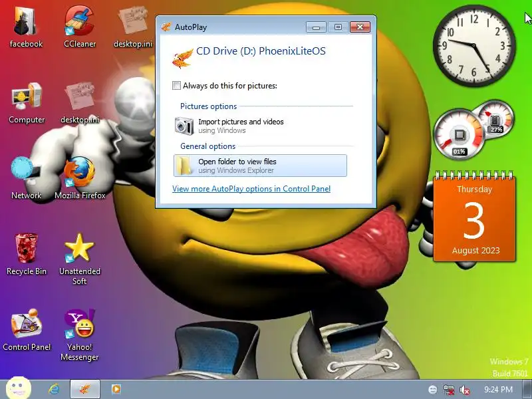This screenshot has height=399, width=532.
Task: Maximize the AutoPlay dialog
Action: point(338,27)
